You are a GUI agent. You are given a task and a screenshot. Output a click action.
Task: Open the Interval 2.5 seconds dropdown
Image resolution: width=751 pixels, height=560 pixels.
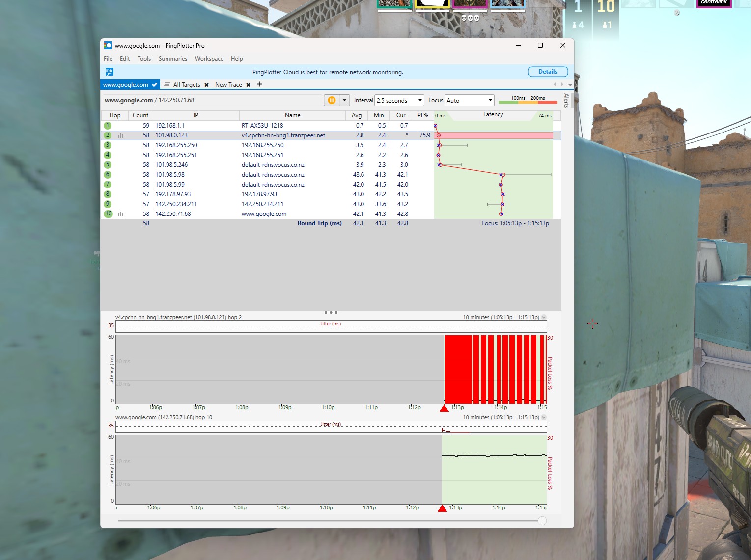399,100
